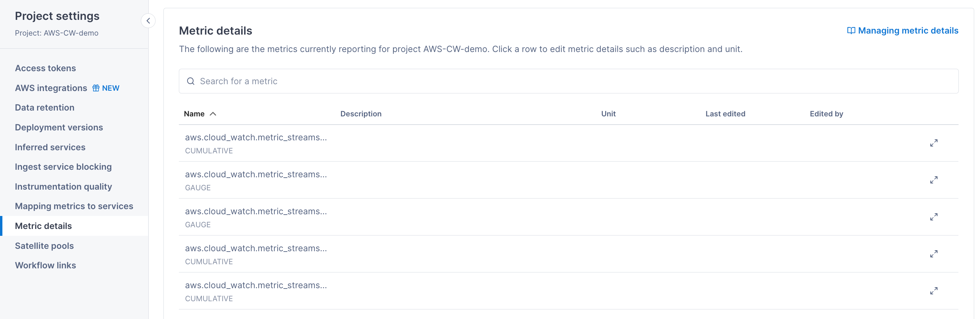Collapse the Project settings sidebar
Viewport: 980px width, 319px height.
(148, 21)
